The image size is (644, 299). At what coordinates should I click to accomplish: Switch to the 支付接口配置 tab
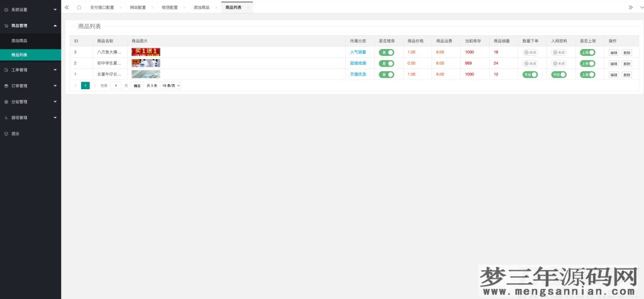point(102,8)
